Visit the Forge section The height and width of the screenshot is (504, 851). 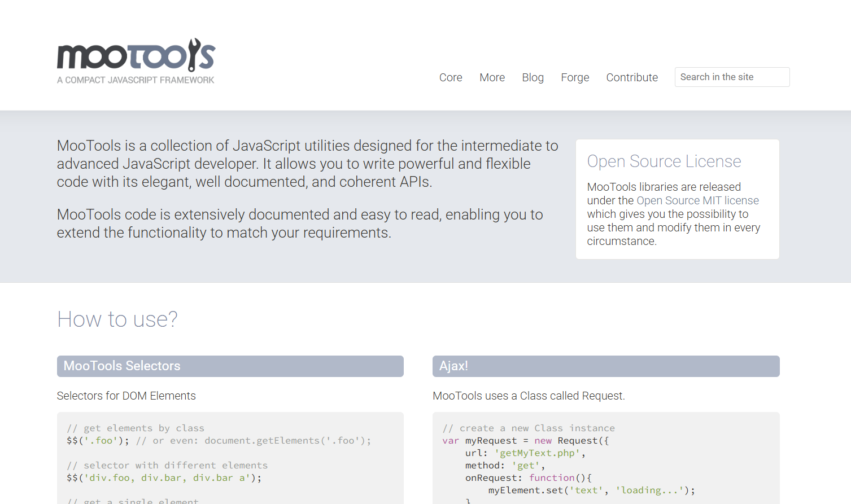[x=574, y=77]
